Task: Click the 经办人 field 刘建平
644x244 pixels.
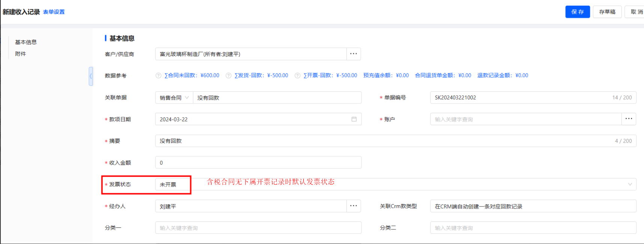Action: tap(251, 206)
